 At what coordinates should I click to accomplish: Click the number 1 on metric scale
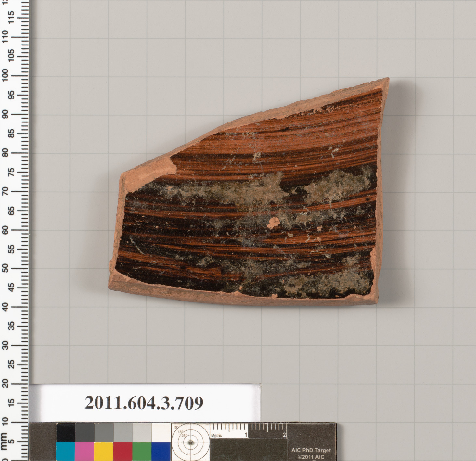tap(246, 435)
